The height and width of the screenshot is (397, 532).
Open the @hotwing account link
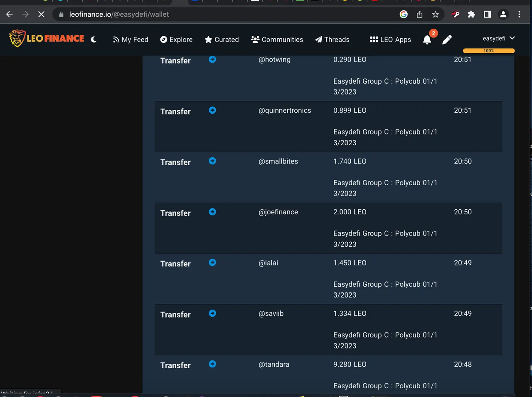coord(275,60)
